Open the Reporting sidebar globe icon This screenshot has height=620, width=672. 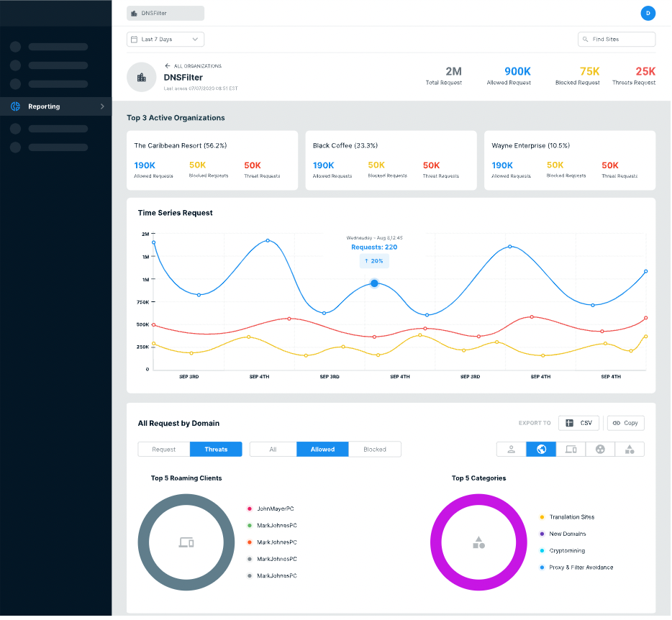pos(15,106)
